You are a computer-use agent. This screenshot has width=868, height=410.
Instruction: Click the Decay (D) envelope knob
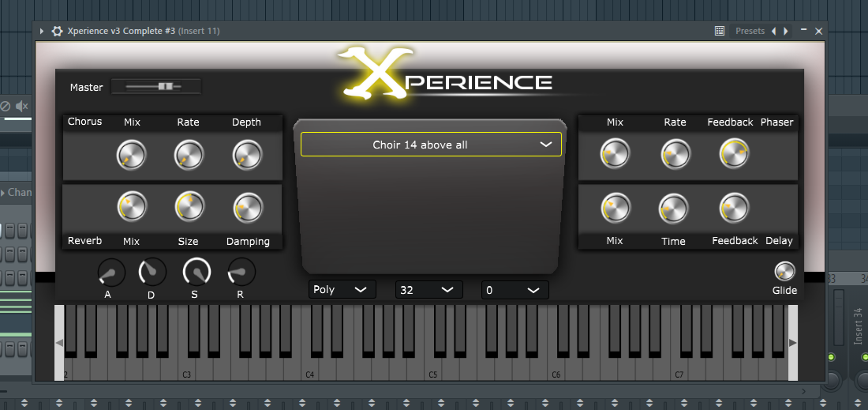pyautogui.click(x=153, y=272)
